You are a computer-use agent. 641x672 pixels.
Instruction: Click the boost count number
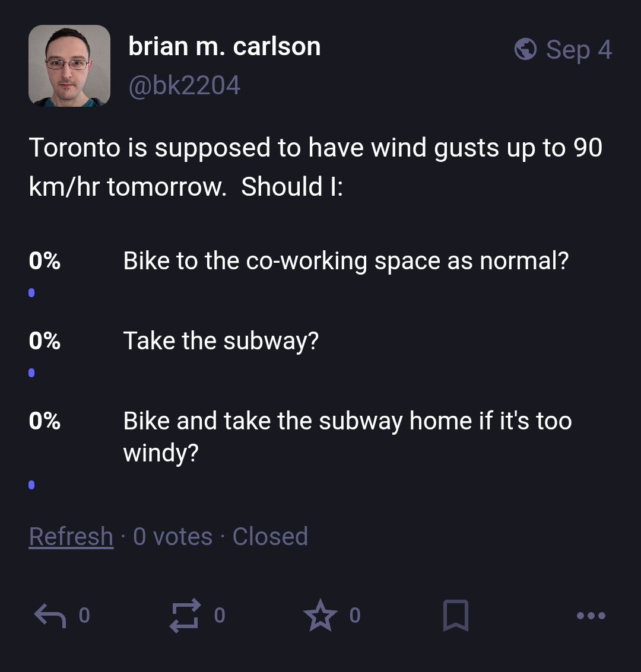(220, 616)
